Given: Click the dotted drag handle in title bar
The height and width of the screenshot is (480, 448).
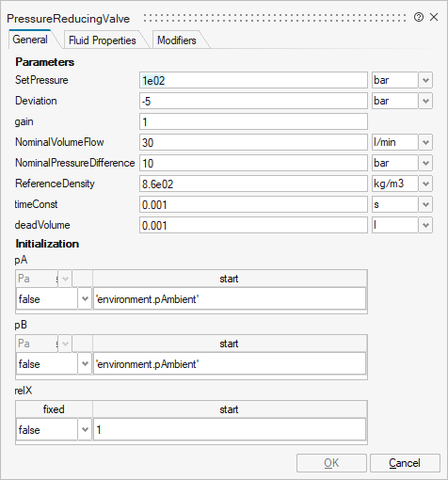Looking at the screenshot, I should pyautogui.click(x=275, y=18).
